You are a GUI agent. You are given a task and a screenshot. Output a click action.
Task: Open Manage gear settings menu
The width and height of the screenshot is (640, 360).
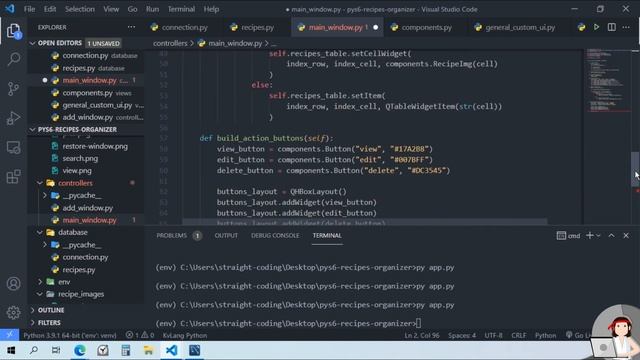point(13,312)
